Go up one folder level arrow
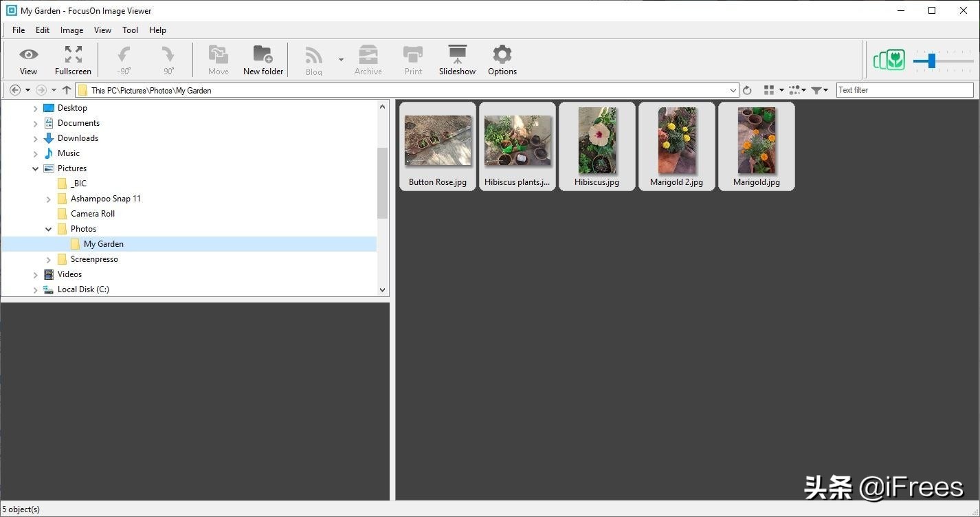 pos(67,90)
